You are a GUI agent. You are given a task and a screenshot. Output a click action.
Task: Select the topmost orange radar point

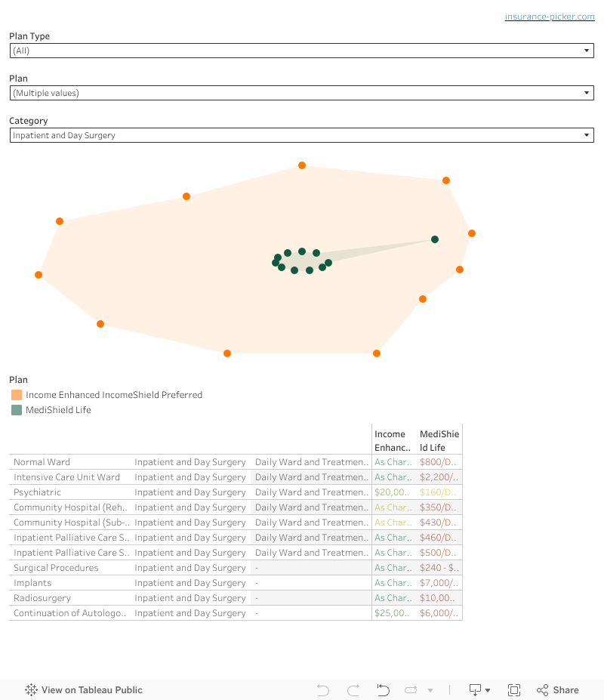click(302, 165)
